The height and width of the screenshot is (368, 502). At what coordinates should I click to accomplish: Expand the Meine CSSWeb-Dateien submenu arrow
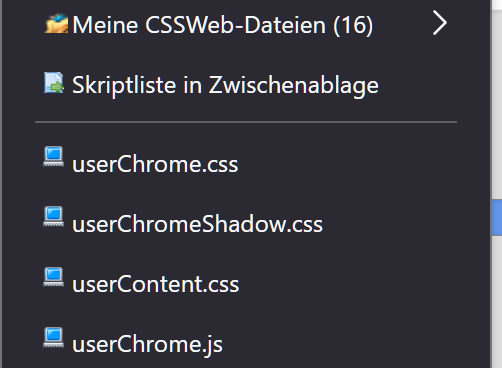tap(439, 23)
